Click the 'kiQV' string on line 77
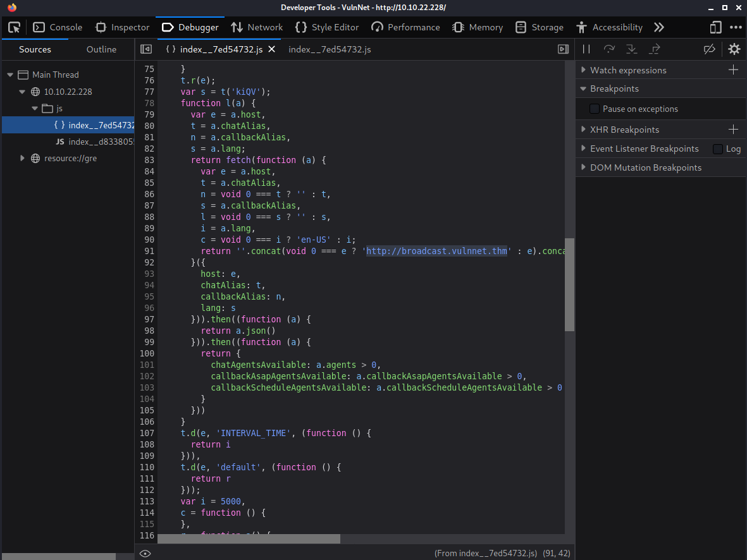The width and height of the screenshot is (747, 560). (x=245, y=92)
